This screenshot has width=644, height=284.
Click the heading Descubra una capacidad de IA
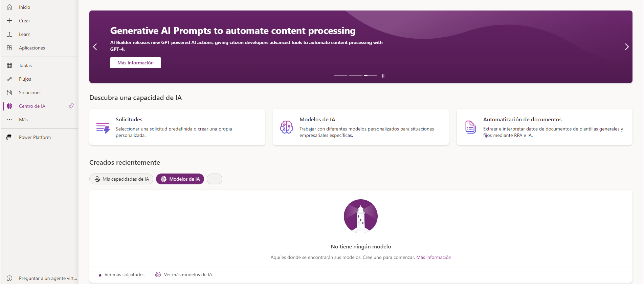(x=135, y=98)
